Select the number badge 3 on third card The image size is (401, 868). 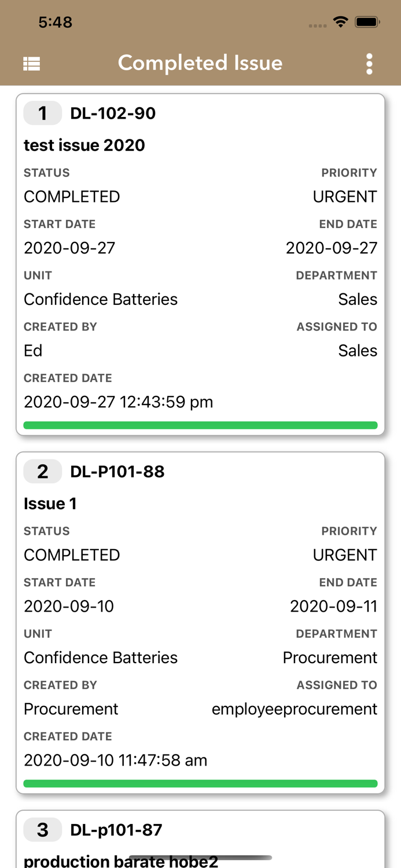42,830
